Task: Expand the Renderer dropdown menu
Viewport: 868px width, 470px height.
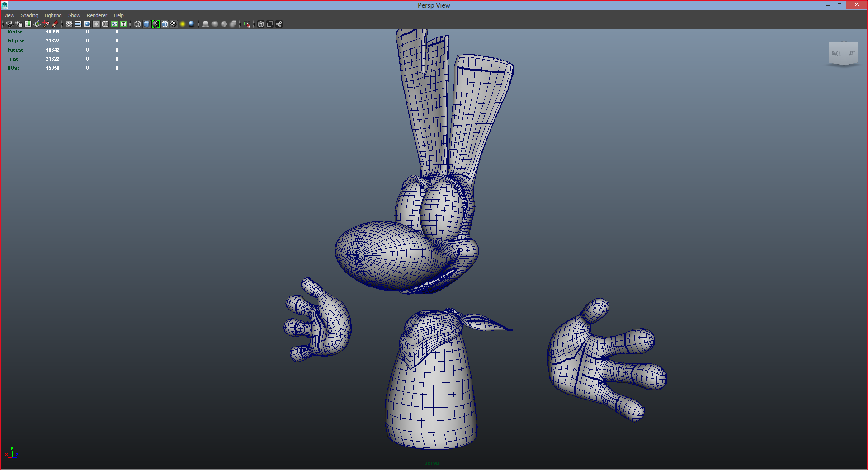Action: coord(97,15)
